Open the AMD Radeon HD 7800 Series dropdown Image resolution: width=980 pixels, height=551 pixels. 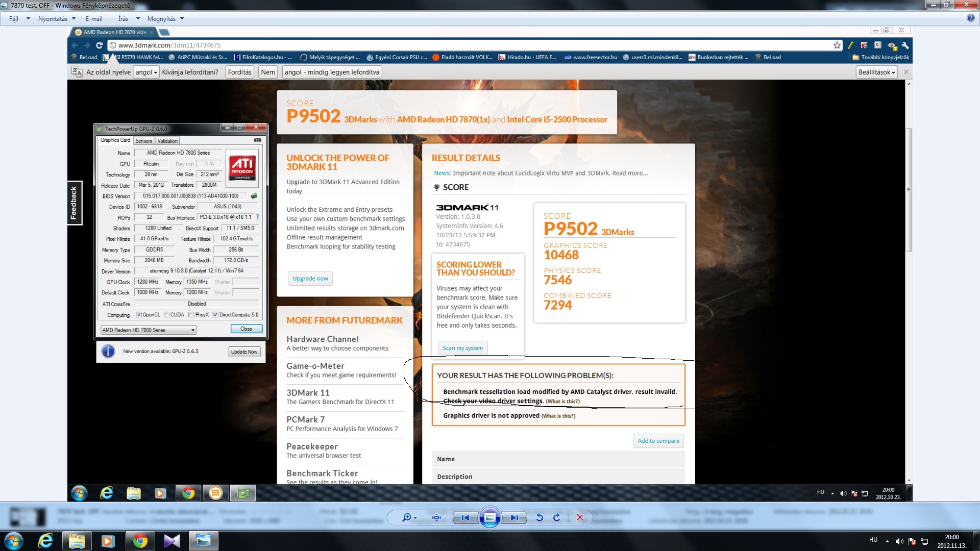149,330
